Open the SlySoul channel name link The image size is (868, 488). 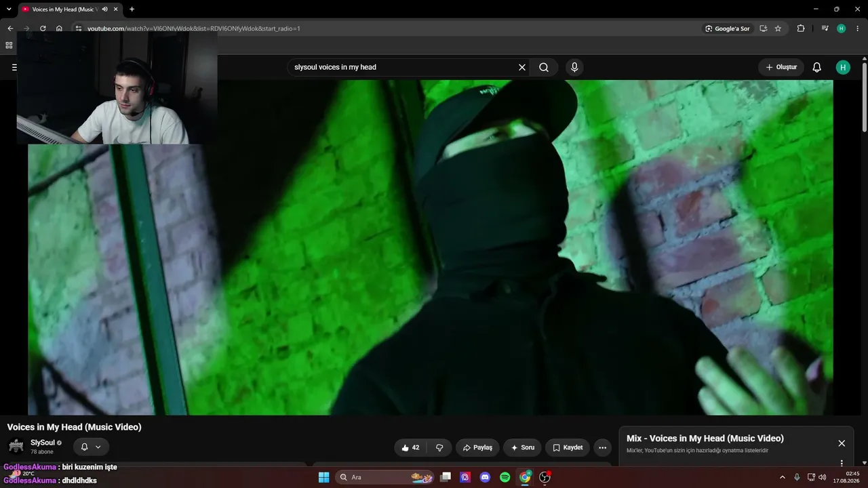[x=43, y=443]
